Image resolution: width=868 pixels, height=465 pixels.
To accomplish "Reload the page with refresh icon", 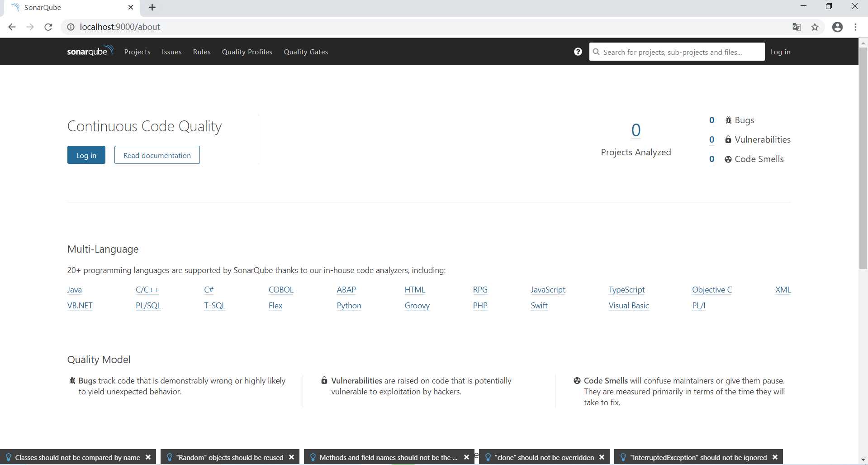I will coord(48,27).
